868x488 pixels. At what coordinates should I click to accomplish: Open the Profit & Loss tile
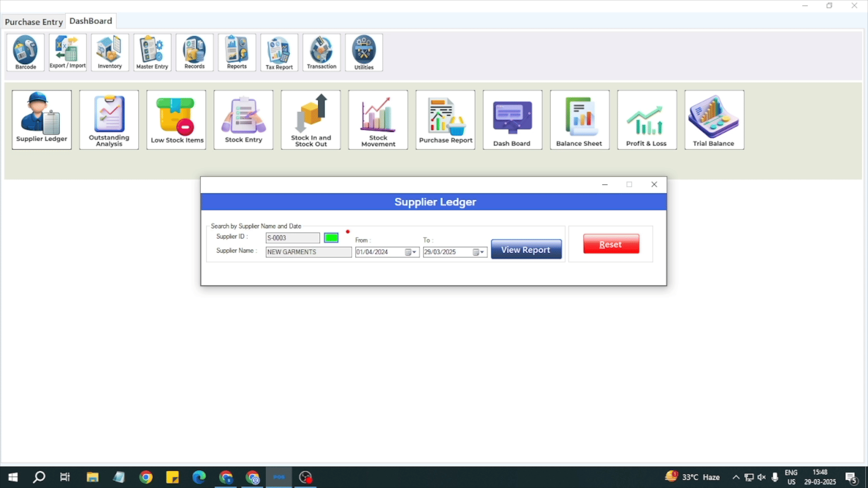point(646,120)
